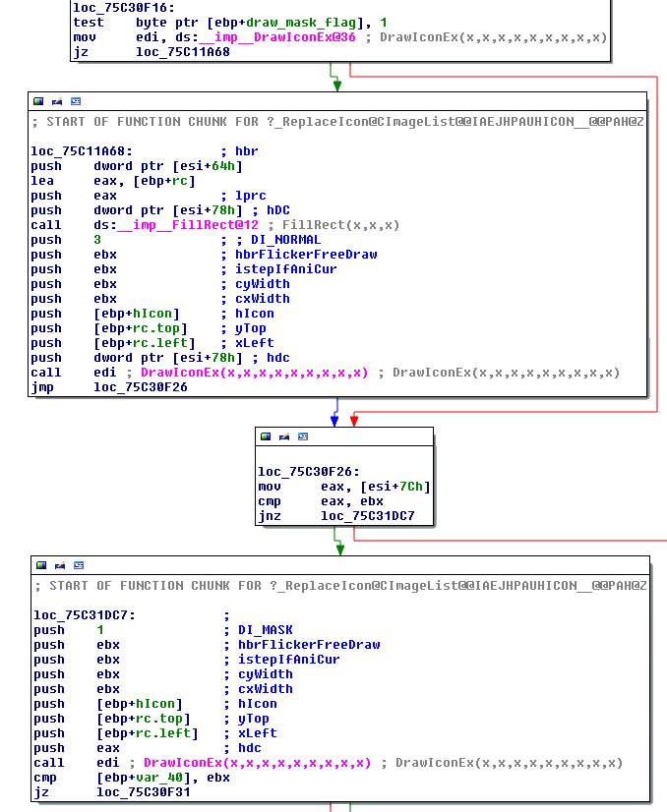
Task: Click var_40 in cmp [ebp+var_40], ebx
Action: point(159,778)
